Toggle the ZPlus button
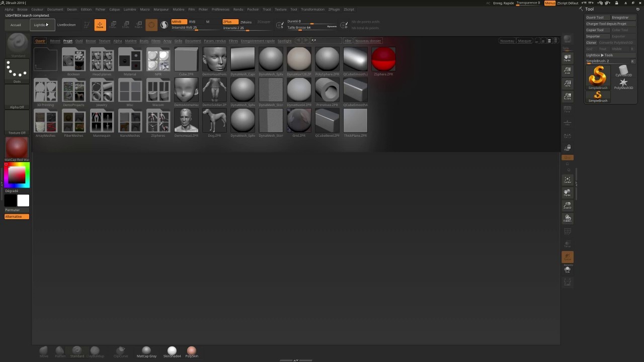The image size is (644, 362). 230,22
